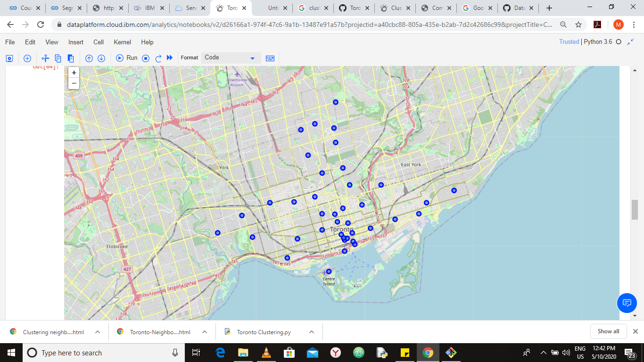Interrupt the running kernel
The height and width of the screenshot is (362, 644).
click(x=146, y=58)
